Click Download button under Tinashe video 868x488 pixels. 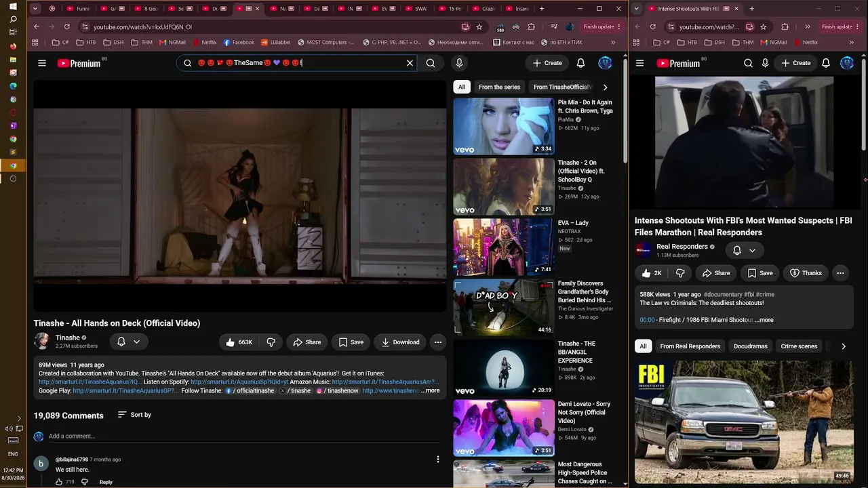coord(400,342)
